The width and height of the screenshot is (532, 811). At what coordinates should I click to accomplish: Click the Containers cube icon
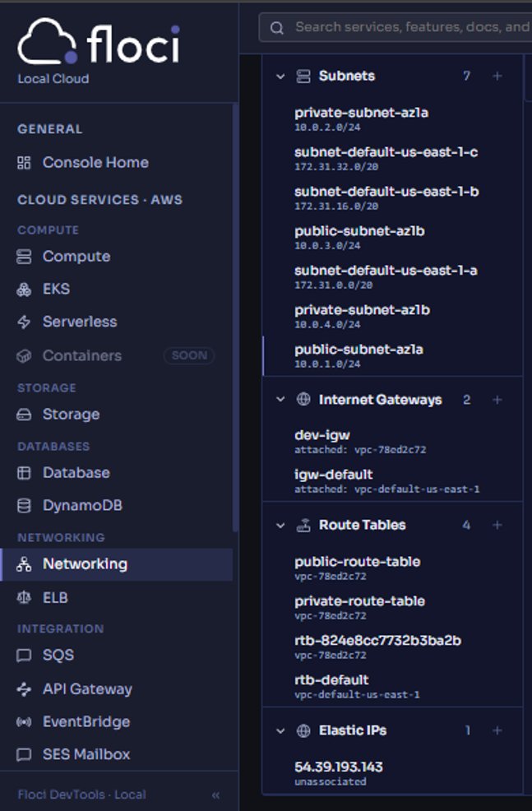[24, 356]
